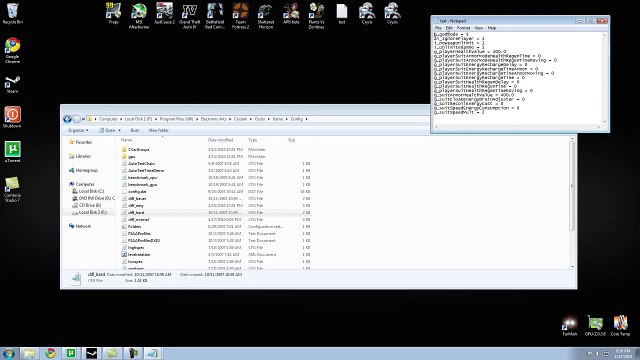Click Burn in the Explorer toolbar
640x360 pixels.
coord(135,130)
